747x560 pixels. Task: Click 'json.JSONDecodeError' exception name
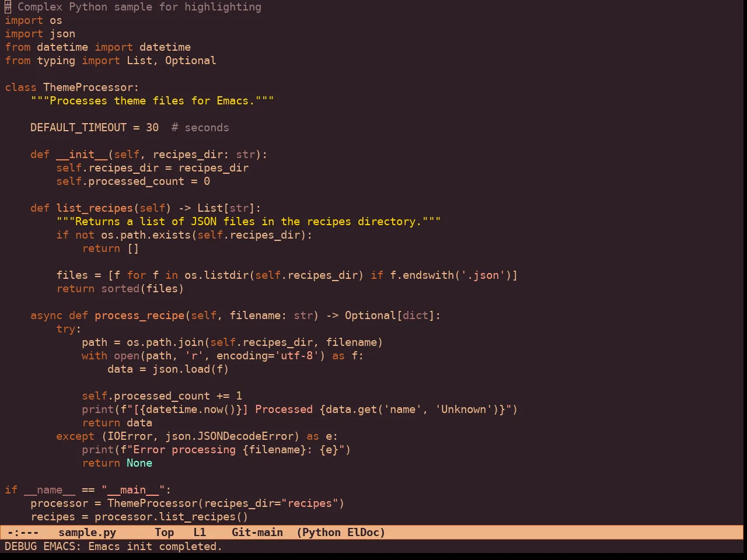229,436
